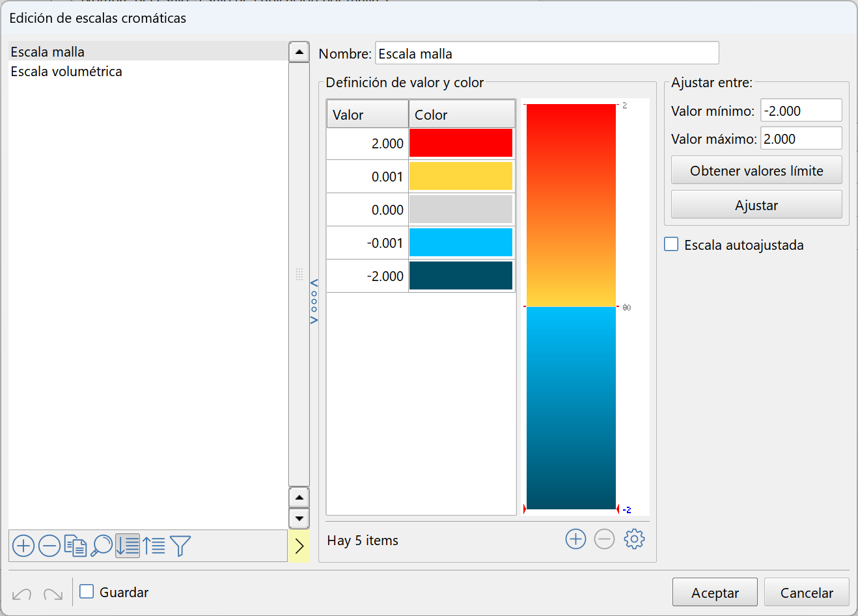The width and height of the screenshot is (858, 616).
Task: Toggle descending sort of scale list
Action: point(128,546)
